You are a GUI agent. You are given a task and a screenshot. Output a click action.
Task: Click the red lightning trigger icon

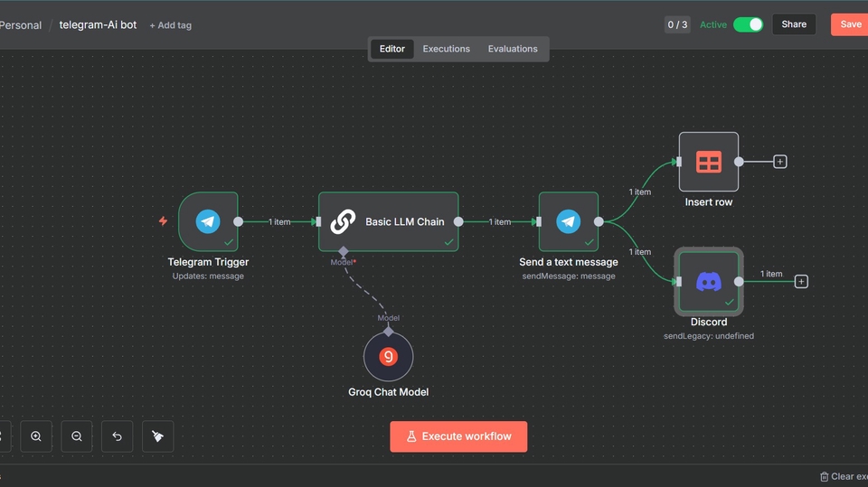[x=163, y=220]
